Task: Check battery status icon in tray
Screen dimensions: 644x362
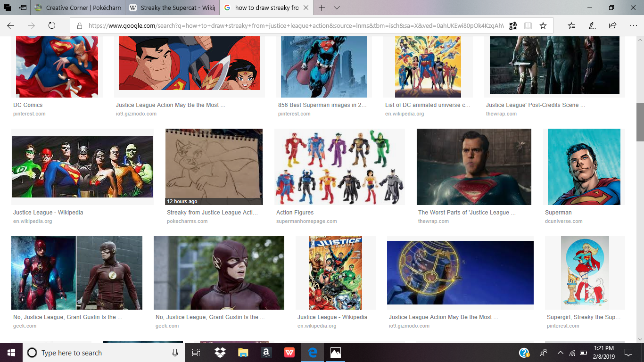Action: coord(583,353)
